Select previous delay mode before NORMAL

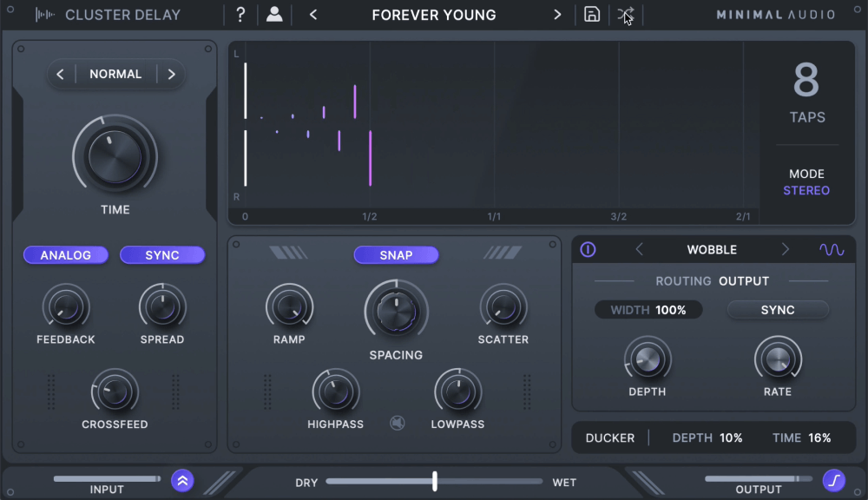tap(61, 74)
